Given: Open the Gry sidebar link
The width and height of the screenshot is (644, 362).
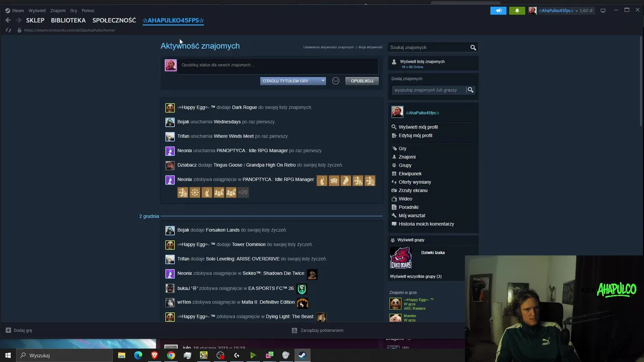Looking at the screenshot, I should (403, 149).
